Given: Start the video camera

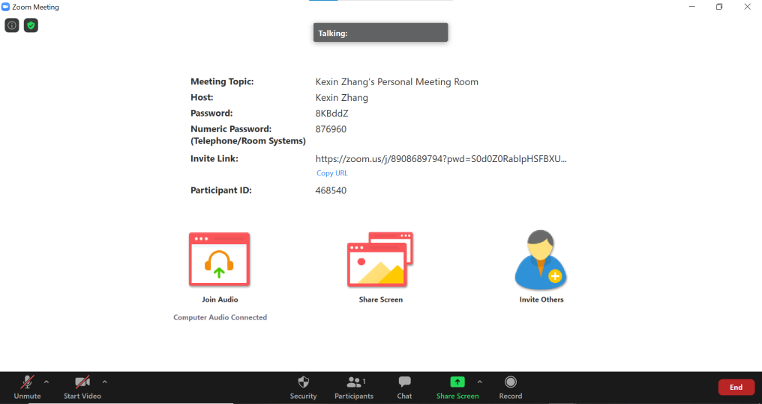Looking at the screenshot, I should [84, 387].
